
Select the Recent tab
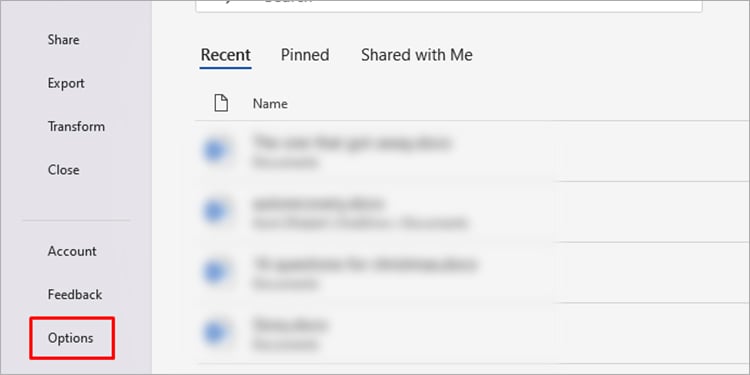[x=225, y=55]
